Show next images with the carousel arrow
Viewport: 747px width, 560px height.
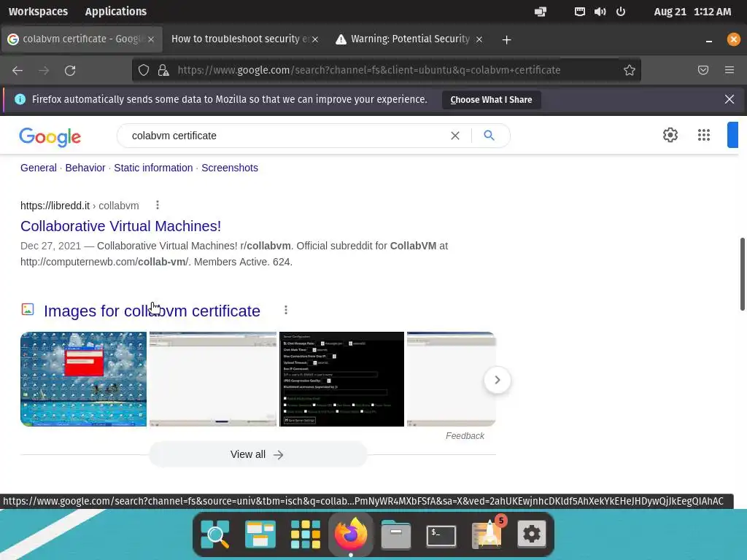[x=497, y=380]
